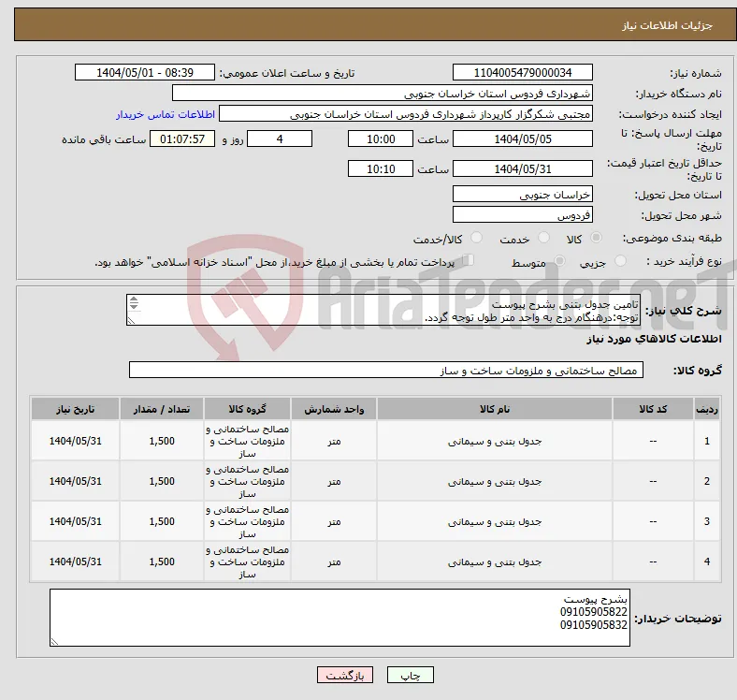Click need date 1404/05/31 in row 4
The height and width of the screenshot is (700, 737).
coord(75,561)
